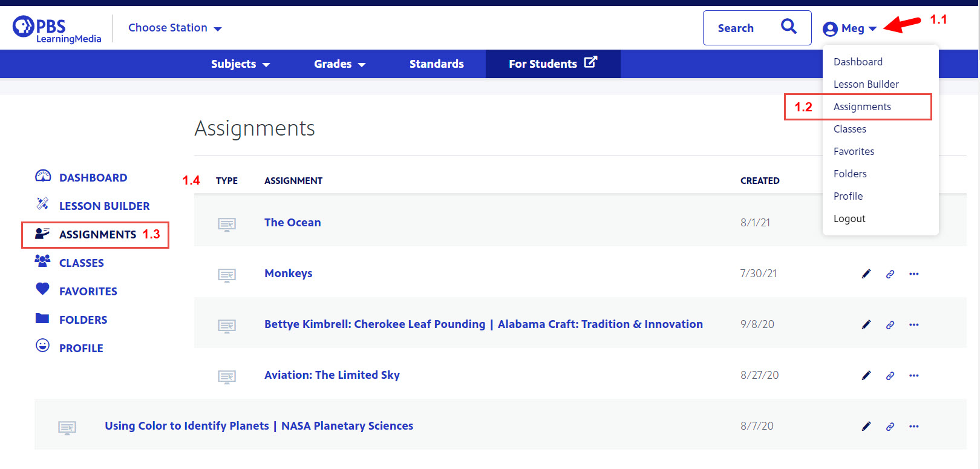
Task: Open ellipsis menu for Aviation: The Limited Sky
Action: click(x=913, y=376)
